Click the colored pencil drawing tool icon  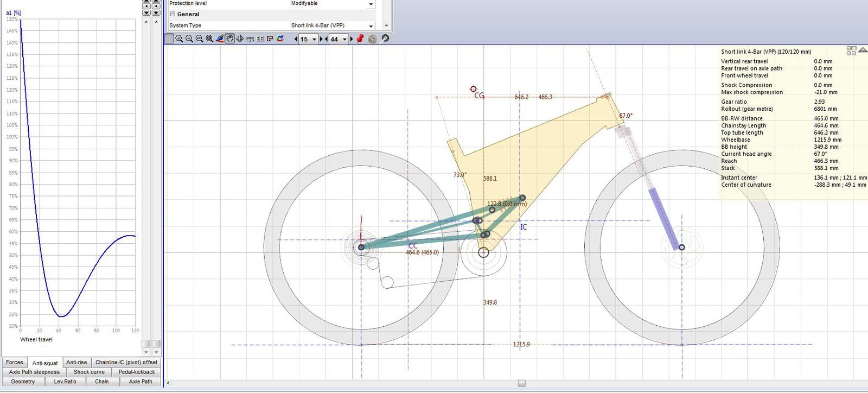pyautogui.click(x=220, y=39)
